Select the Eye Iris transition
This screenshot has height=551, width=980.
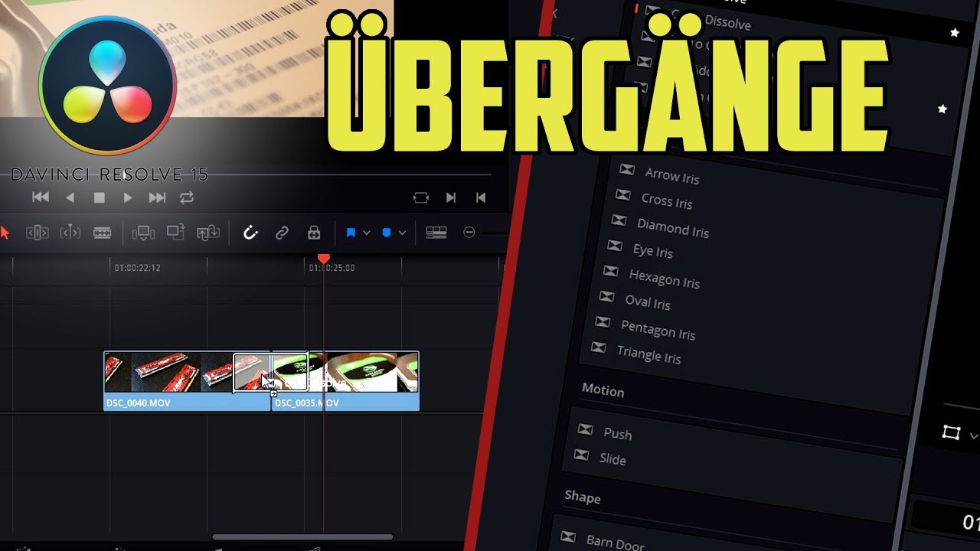click(652, 250)
